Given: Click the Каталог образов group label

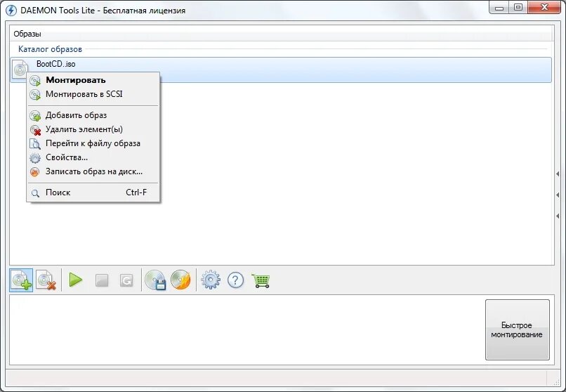Looking at the screenshot, I should tap(50, 49).
